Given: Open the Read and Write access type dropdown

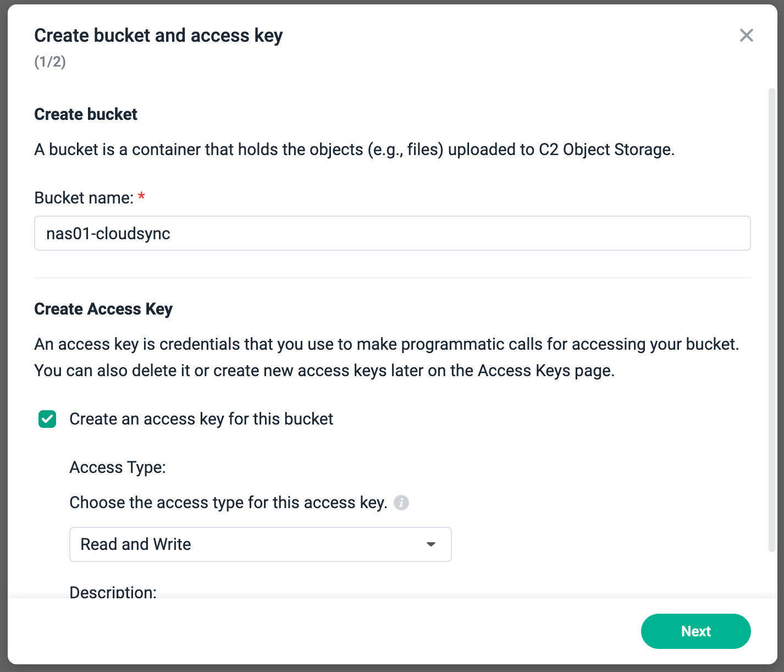Looking at the screenshot, I should point(260,544).
